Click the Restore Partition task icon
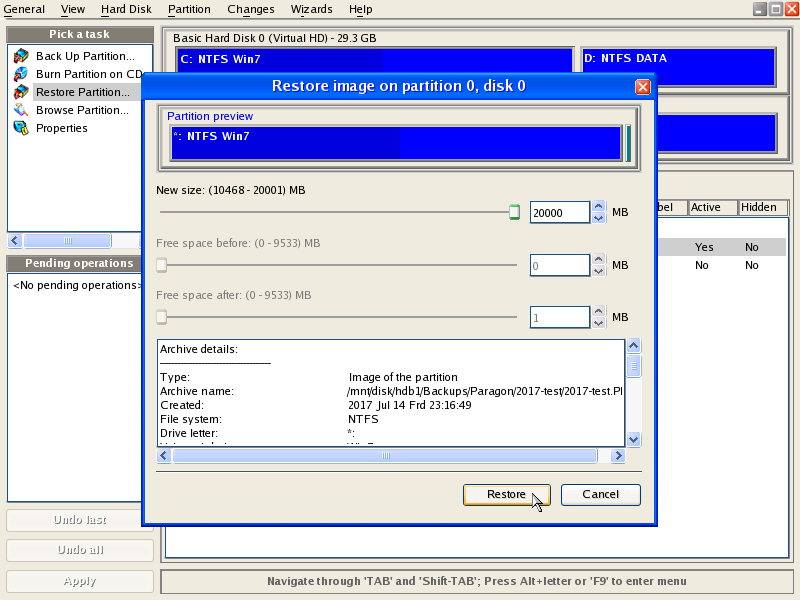Viewport: 800px width, 600px height. click(20, 92)
